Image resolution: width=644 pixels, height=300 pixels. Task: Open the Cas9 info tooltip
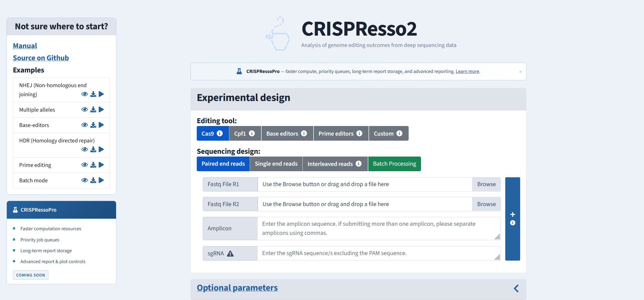pyautogui.click(x=219, y=133)
